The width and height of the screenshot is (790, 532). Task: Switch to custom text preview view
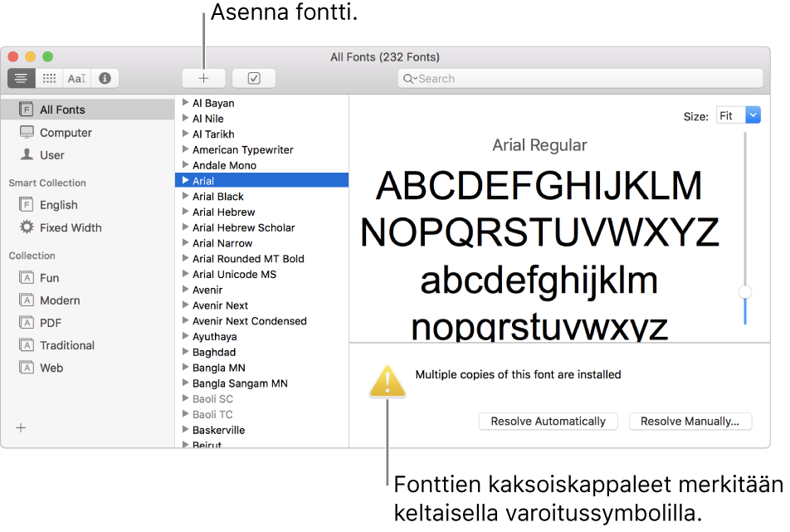[76, 79]
